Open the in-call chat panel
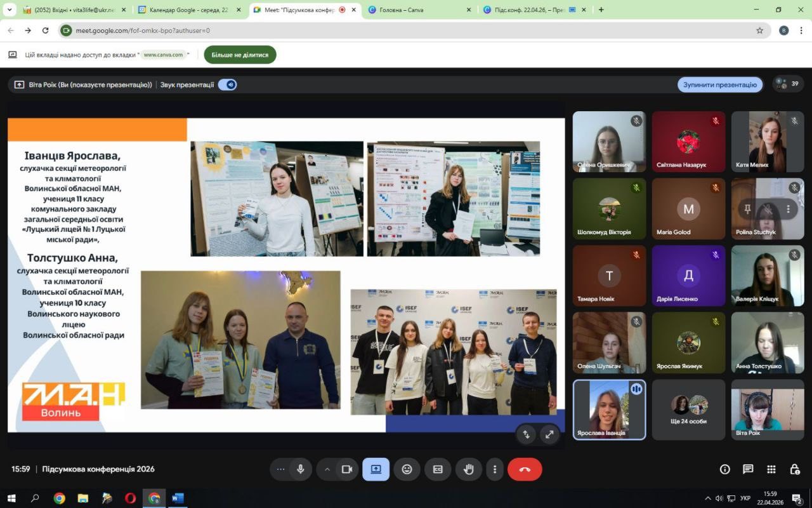Viewport: 812px width, 508px height. (x=748, y=469)
